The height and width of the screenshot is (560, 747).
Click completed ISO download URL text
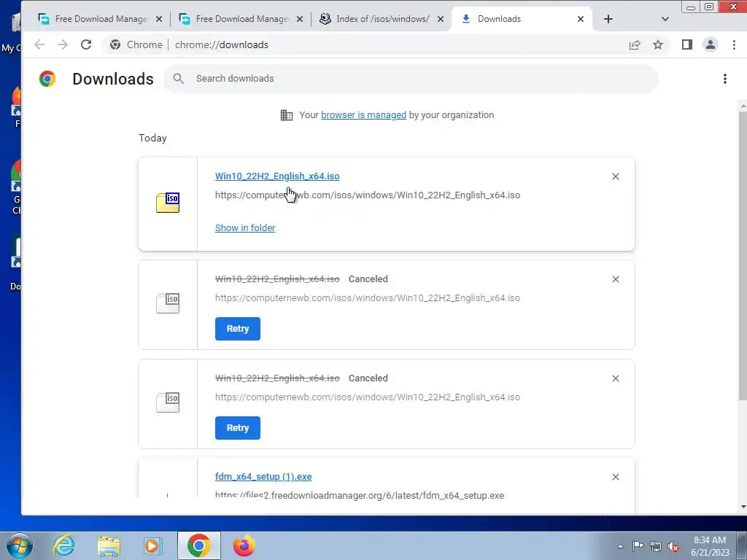(368, 195)
